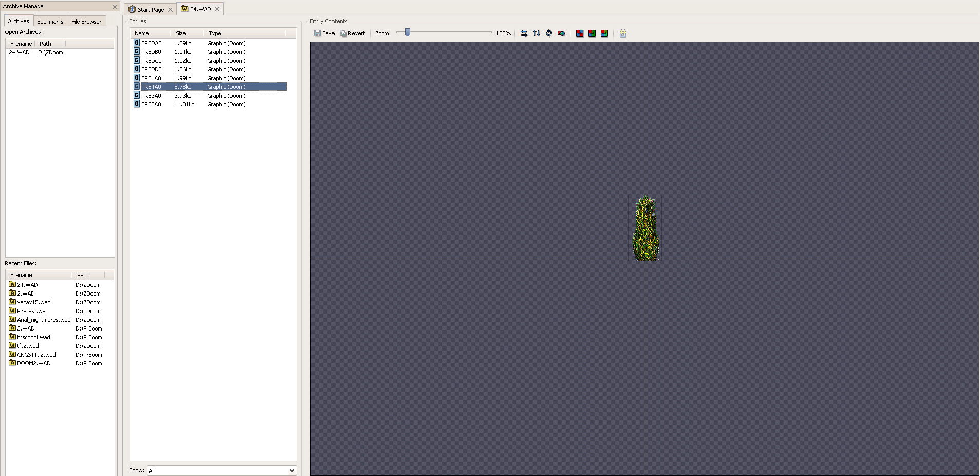Switch to the File Browser tab
Image resolution: width=980 pixels, height=476 pixels.
click(86, 22)
